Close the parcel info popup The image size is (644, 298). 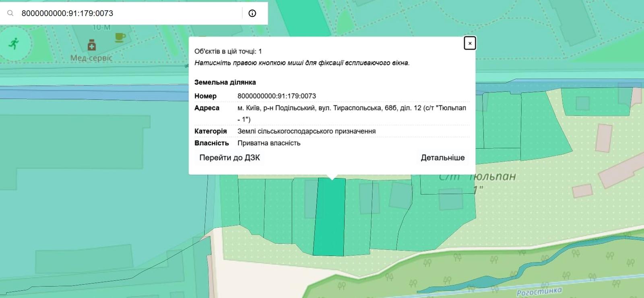[x=470, y=43]
